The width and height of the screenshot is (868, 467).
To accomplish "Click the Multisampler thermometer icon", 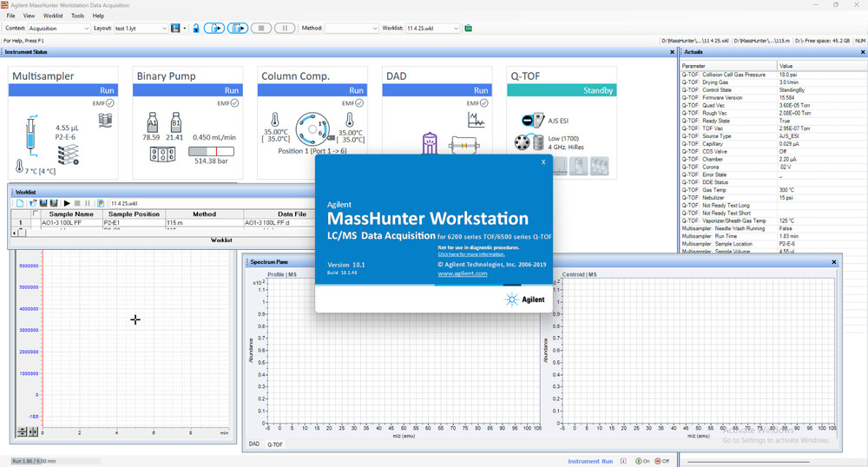I will [19, 166].
